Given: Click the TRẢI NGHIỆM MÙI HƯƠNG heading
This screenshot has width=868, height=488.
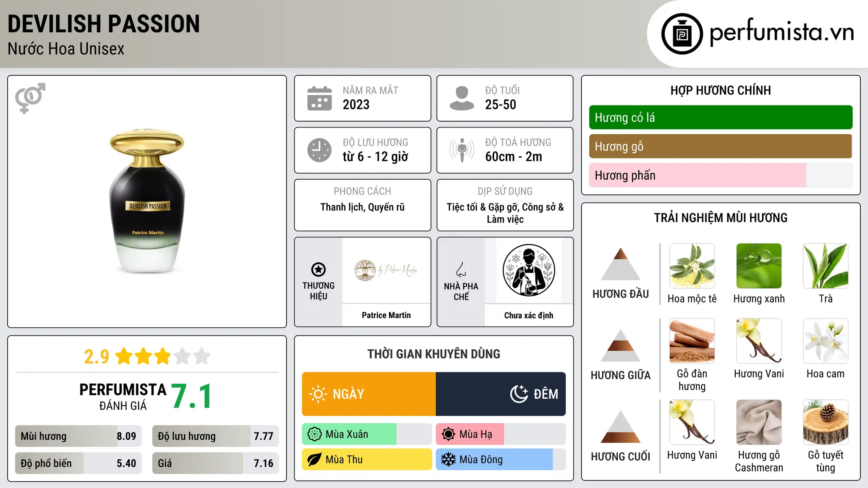Looking at the screenshot, I should (721, 218).
